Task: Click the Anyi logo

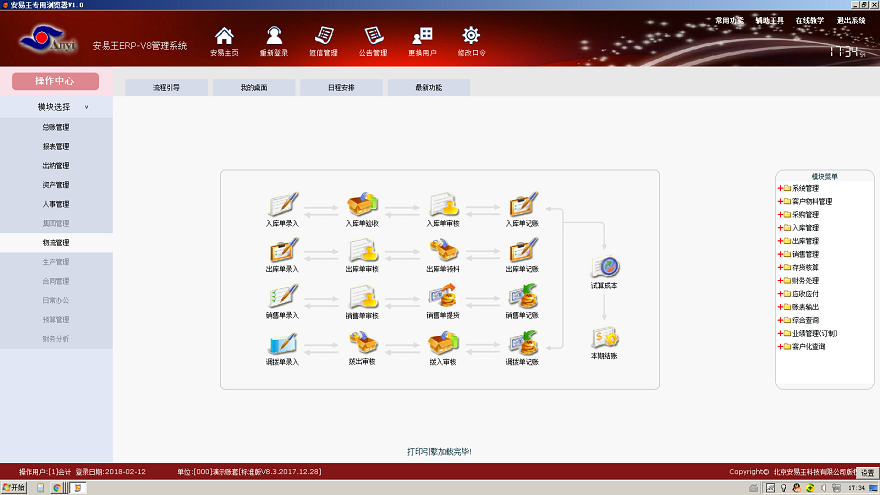Action: [47, 39]
